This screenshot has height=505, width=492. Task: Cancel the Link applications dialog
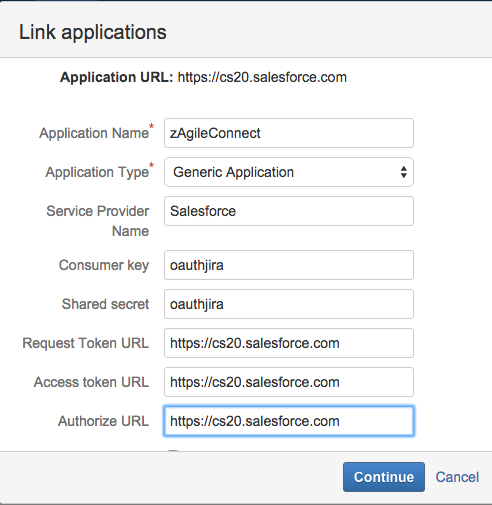(x=457, y=477)
